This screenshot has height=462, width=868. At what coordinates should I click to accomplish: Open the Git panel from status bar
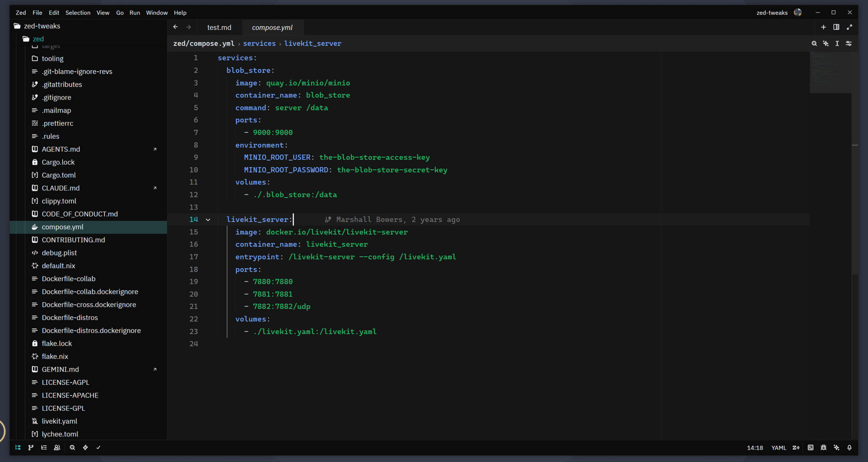(x=31, y=448)
